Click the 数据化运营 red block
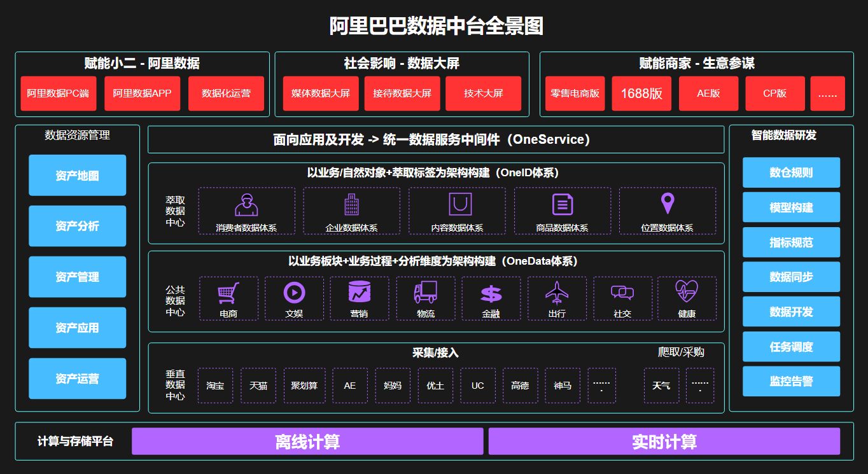868x474 pixels. point(226,94)
